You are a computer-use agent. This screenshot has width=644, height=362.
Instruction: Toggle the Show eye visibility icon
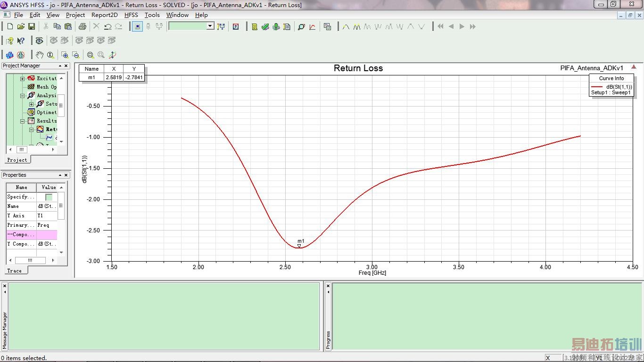tap(39, 41)
